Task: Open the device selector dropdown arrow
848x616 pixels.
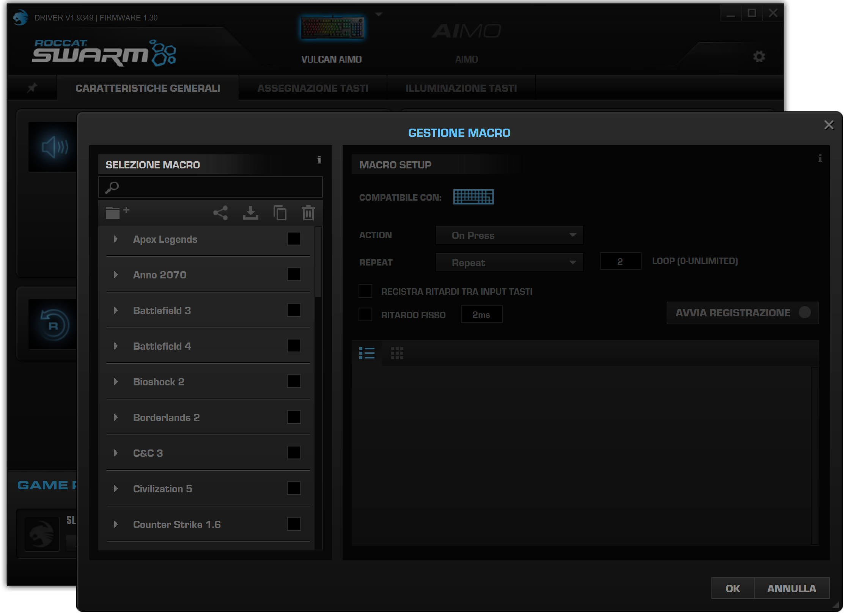Action: coord(379,14)
